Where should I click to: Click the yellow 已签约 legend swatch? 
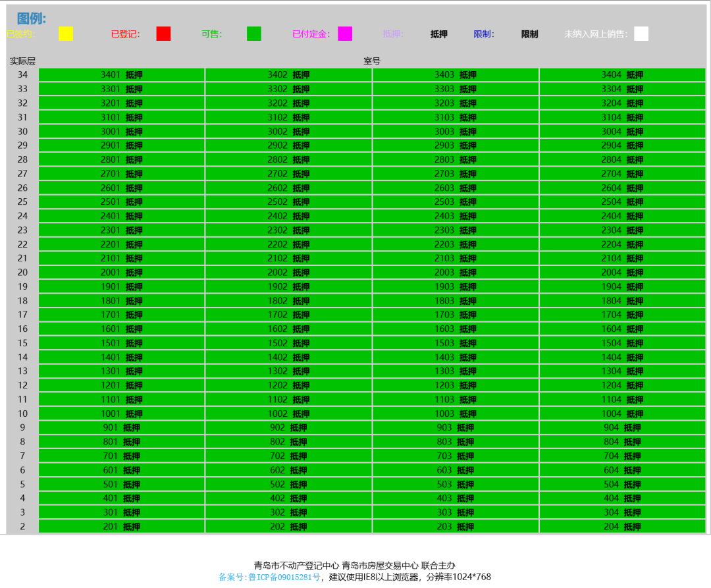[66, 34]
